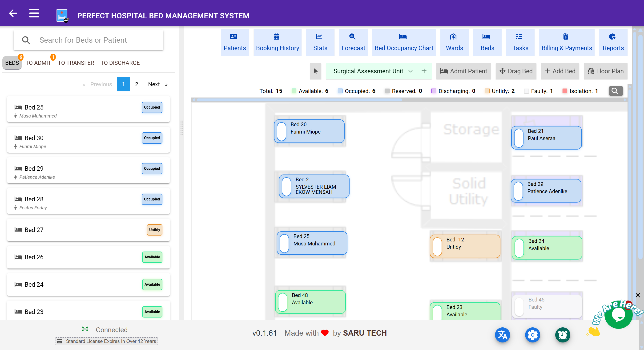Click the Occupied blue legend swatch

tap(340, 91)
